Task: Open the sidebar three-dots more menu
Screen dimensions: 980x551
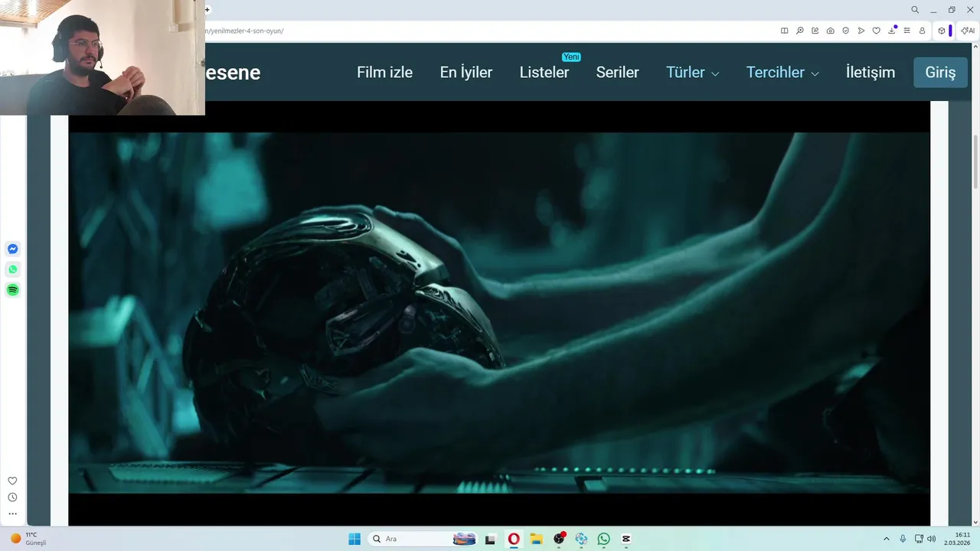Action: 12,514
